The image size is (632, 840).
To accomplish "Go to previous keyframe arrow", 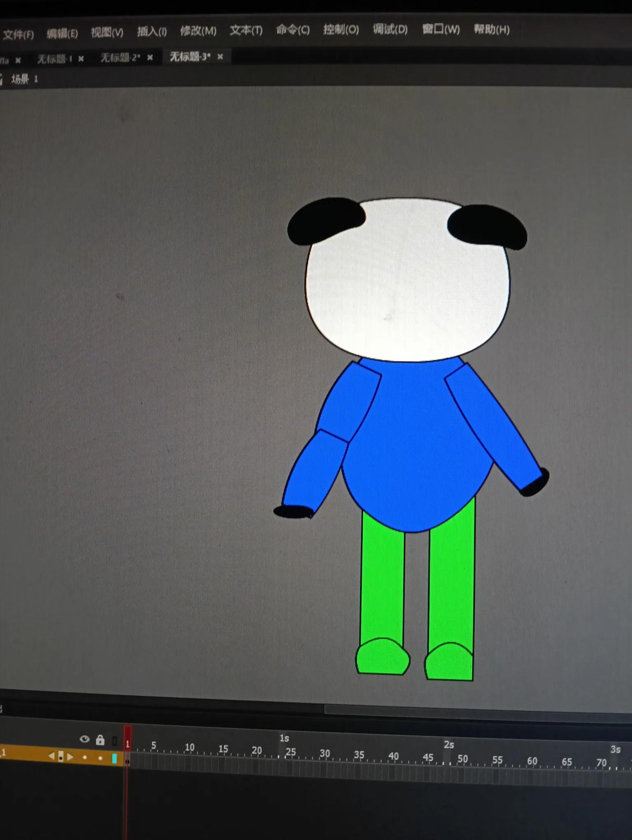I will (51, 756).
